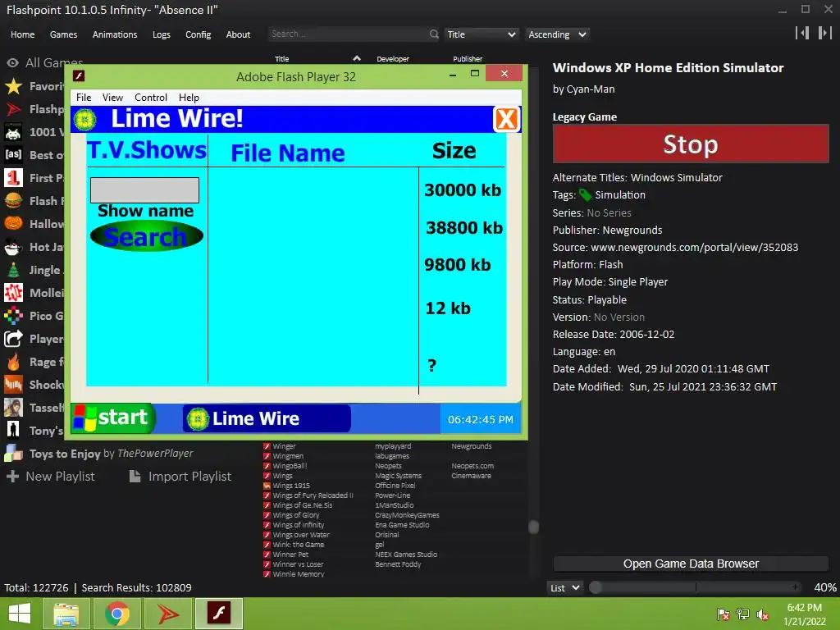Click Import Playlist
The height and width of the screenshot is (630, 840).
[180, 477]
